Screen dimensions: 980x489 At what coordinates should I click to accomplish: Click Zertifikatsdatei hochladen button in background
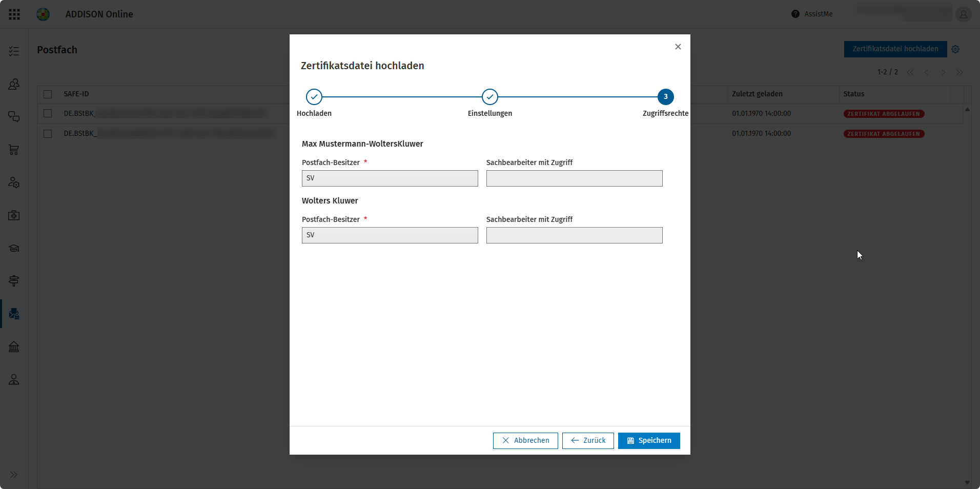point(895,49)
